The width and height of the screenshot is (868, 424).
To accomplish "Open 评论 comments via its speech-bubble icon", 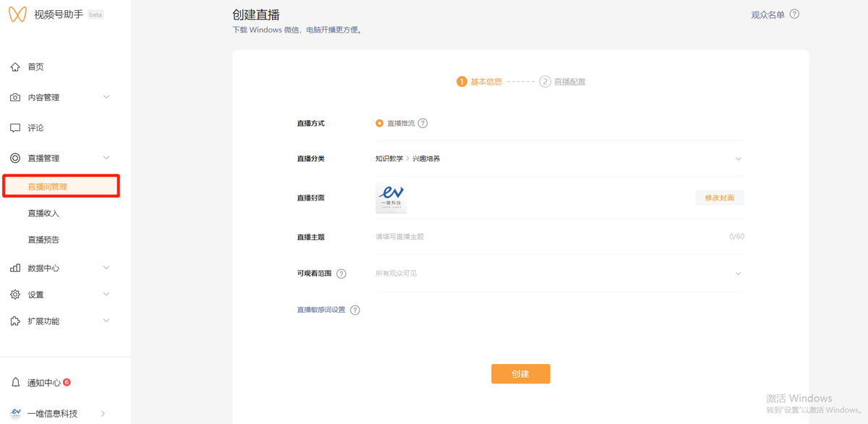I will point(15,128).
